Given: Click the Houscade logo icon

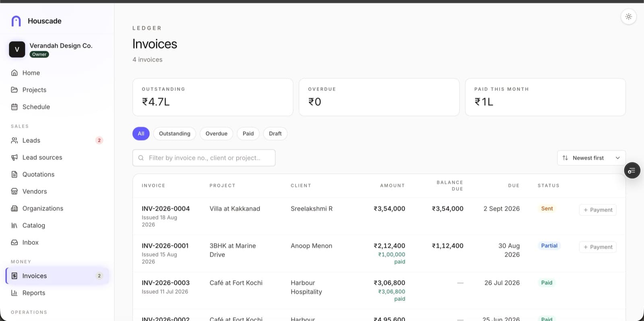Looking at the screenshot, I should 16,21.
